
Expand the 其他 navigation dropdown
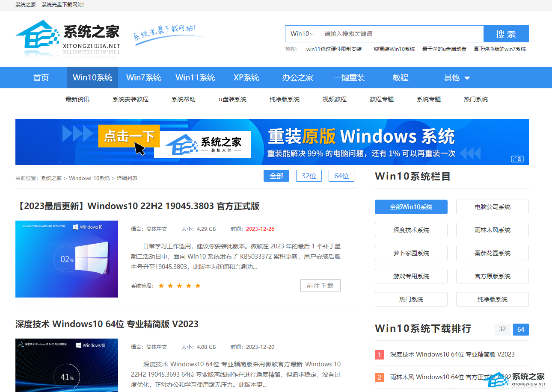point(456,77)
